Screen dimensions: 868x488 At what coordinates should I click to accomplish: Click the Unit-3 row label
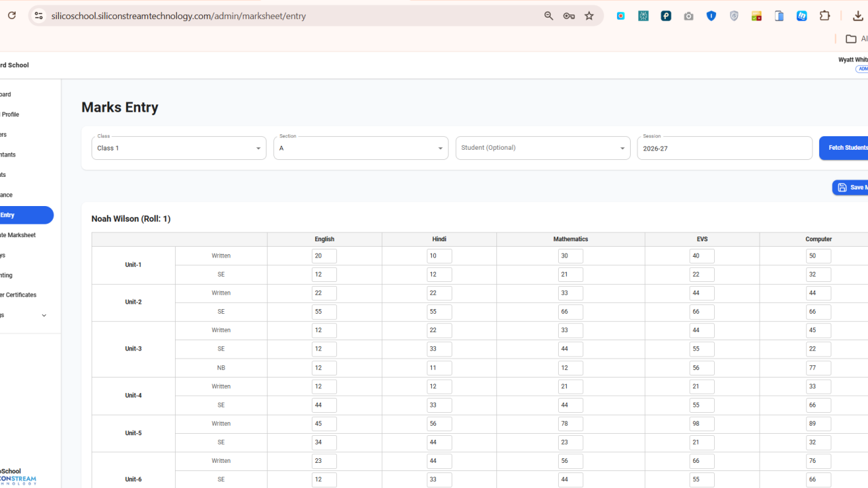coord(134,349)
